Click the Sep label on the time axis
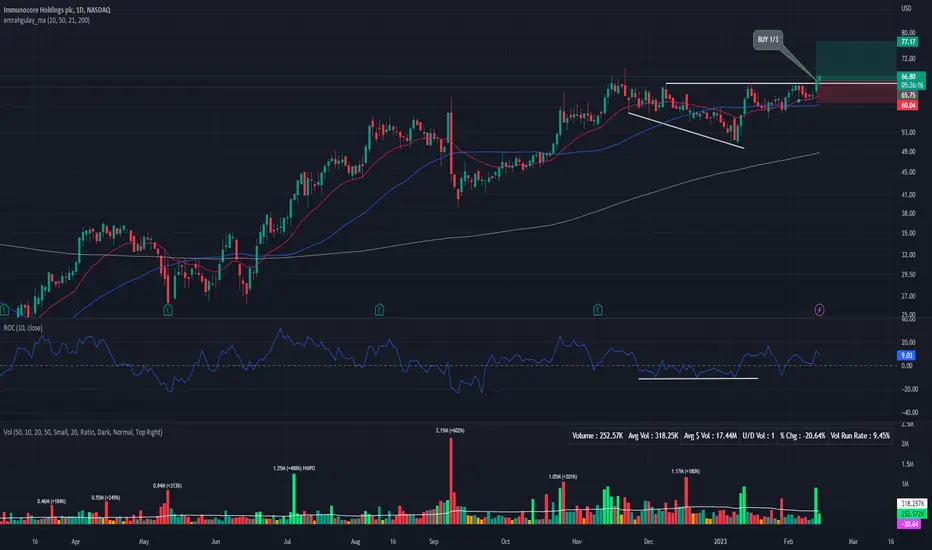The width and height of the screenshot is (932, 550). coord(433,541)
